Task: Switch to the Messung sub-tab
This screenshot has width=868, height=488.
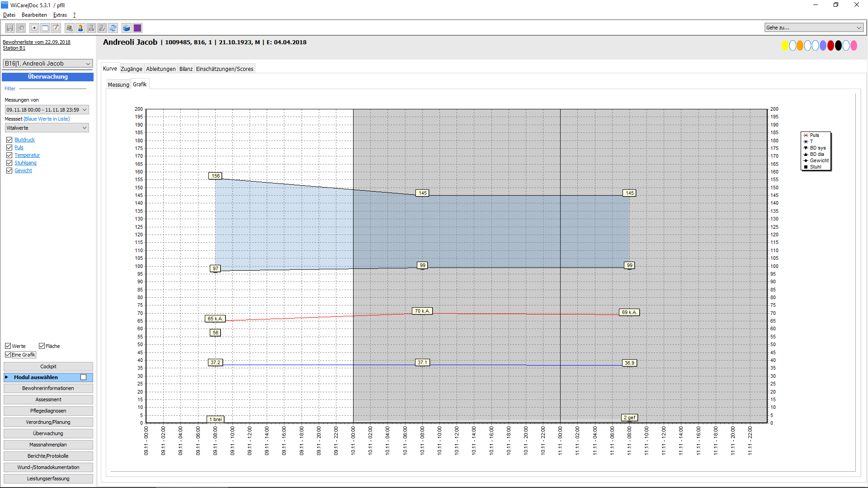Action: click(118, 85)
